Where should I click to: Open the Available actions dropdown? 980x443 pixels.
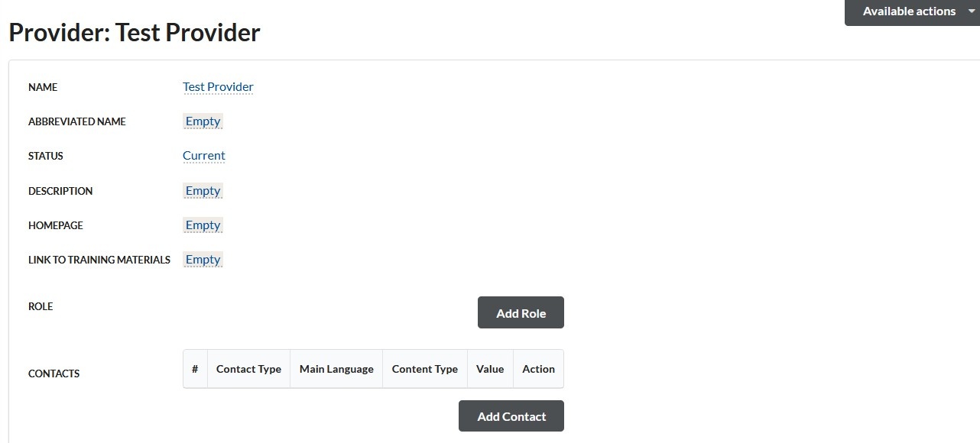click(x=910, y=11)
